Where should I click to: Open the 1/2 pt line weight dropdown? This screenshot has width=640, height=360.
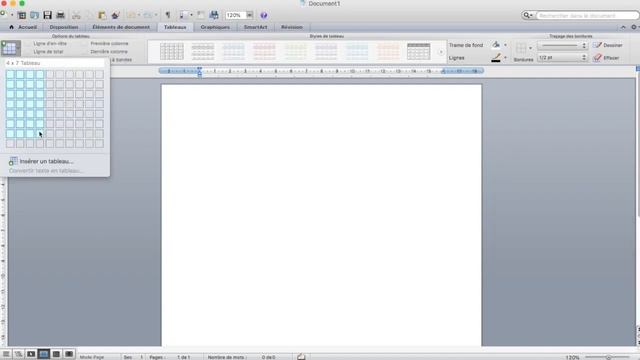click(562, 58)
